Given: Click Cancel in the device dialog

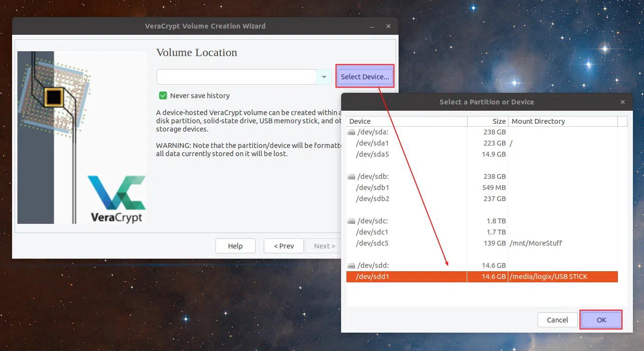Looking at the screenshot, I should 558,320.
